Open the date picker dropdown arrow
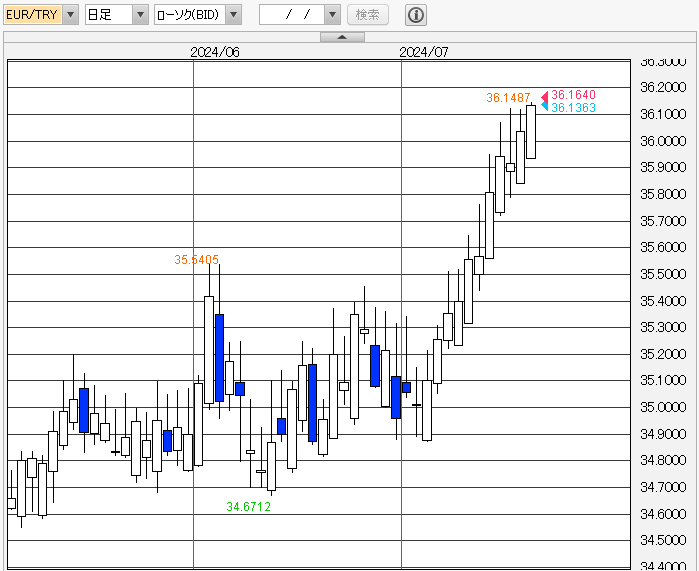This screenshot has width=699, height=571. 332,15
